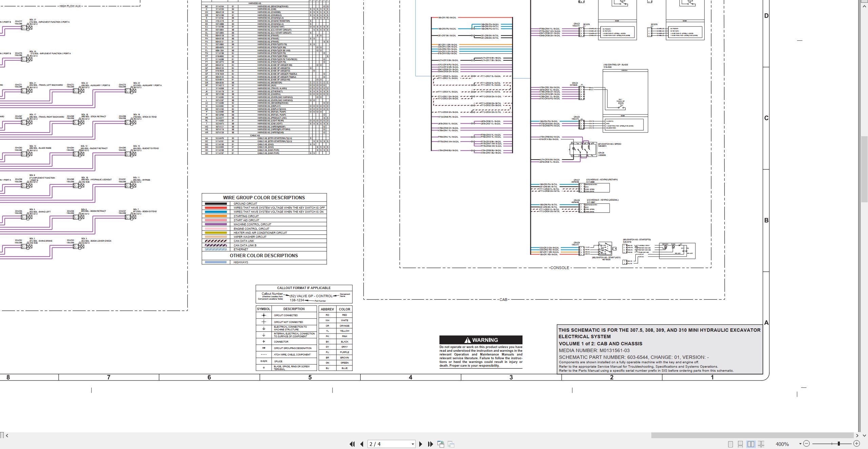Click the ETHERNET legend row
This screenshot has height=449, width=868.
click(x=264, y=249)
